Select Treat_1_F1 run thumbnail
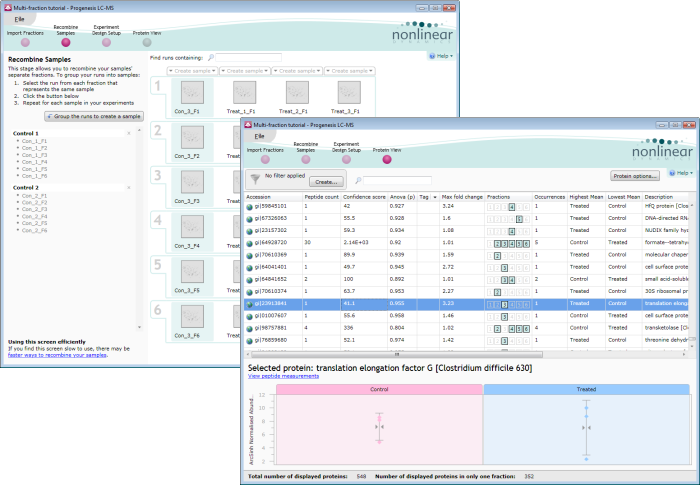The height and width of the screenshot is (485, 700). [x=245, y=92]
